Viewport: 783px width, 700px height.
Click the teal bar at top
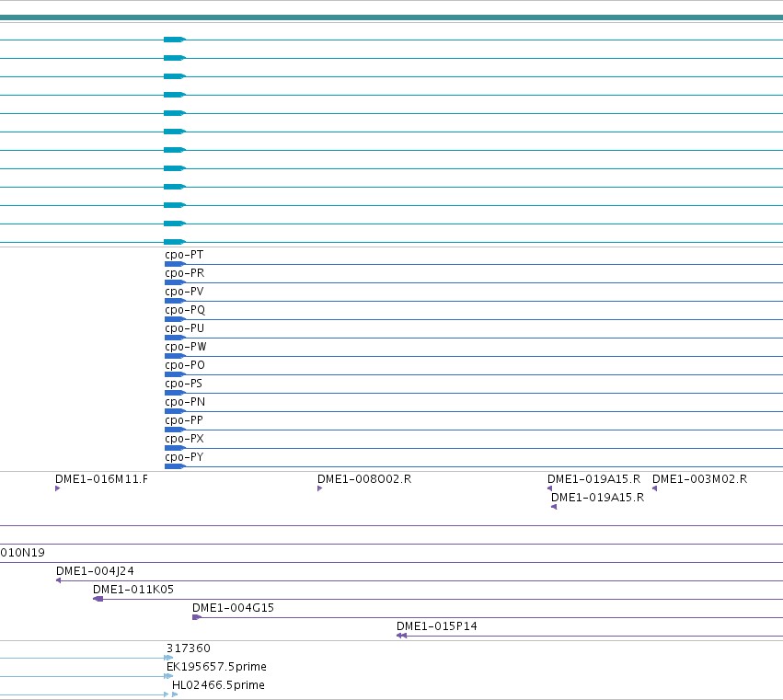[392, 18]
